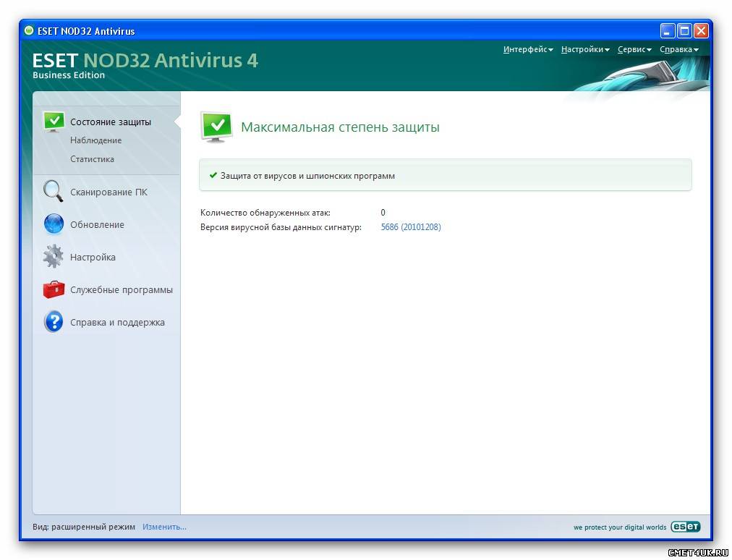Screen dimensions: 732x560
Task: Click the magnifying glass scan icon
Action: pyautogui.click(x=54, y=192)
